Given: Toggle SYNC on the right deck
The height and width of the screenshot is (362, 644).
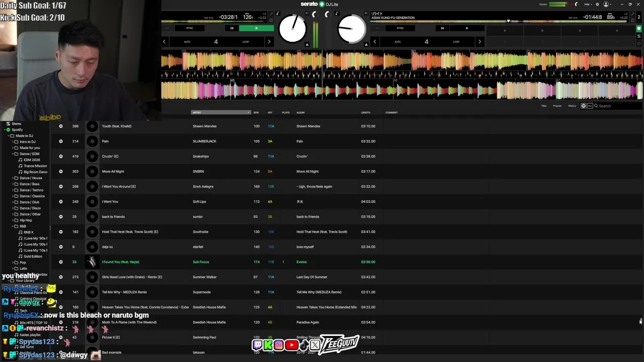Looking at the screenshot, I should (x=400, y=28).
